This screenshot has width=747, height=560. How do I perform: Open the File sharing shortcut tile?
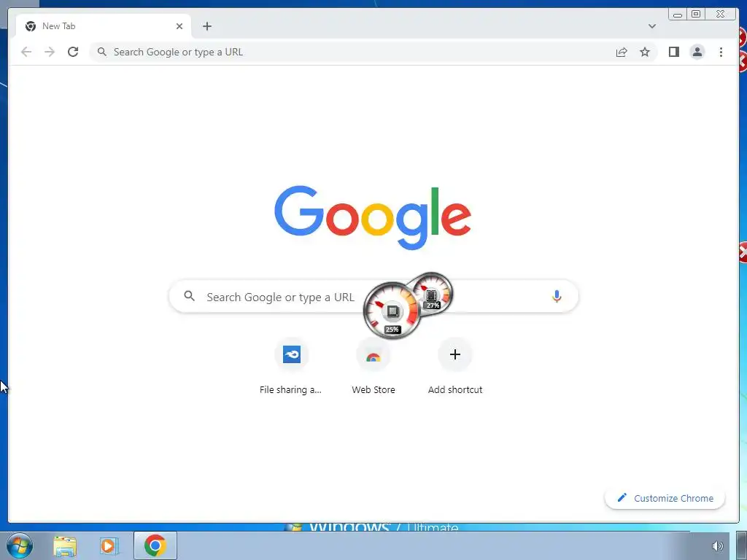[291, 367]
